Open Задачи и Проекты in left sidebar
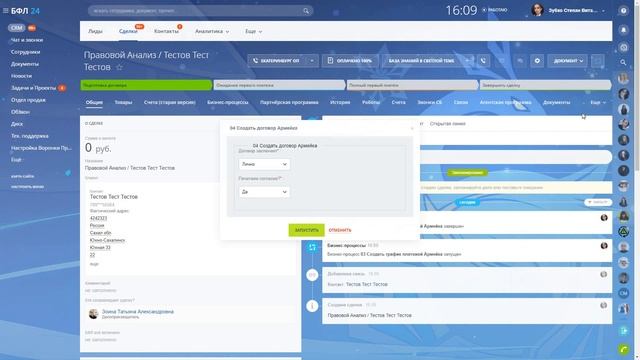The width and height of the screenshot is (640, 360). 33,88
